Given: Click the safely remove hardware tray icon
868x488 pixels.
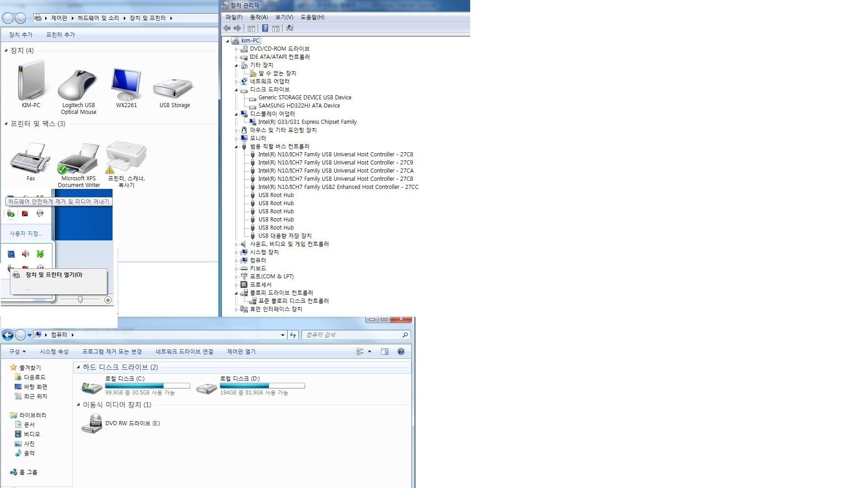Looking at the screenshot, I should [x=11, y=214].
